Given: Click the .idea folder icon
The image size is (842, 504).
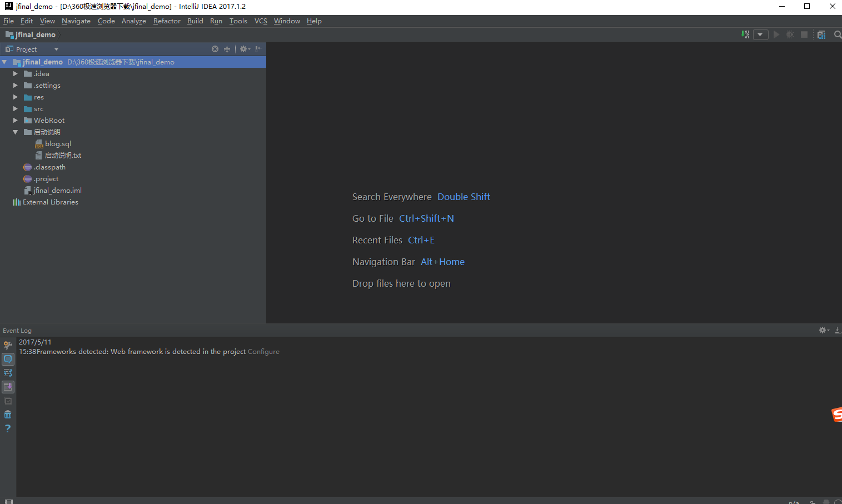Looking at the screenshot, I should coord(28,74).
